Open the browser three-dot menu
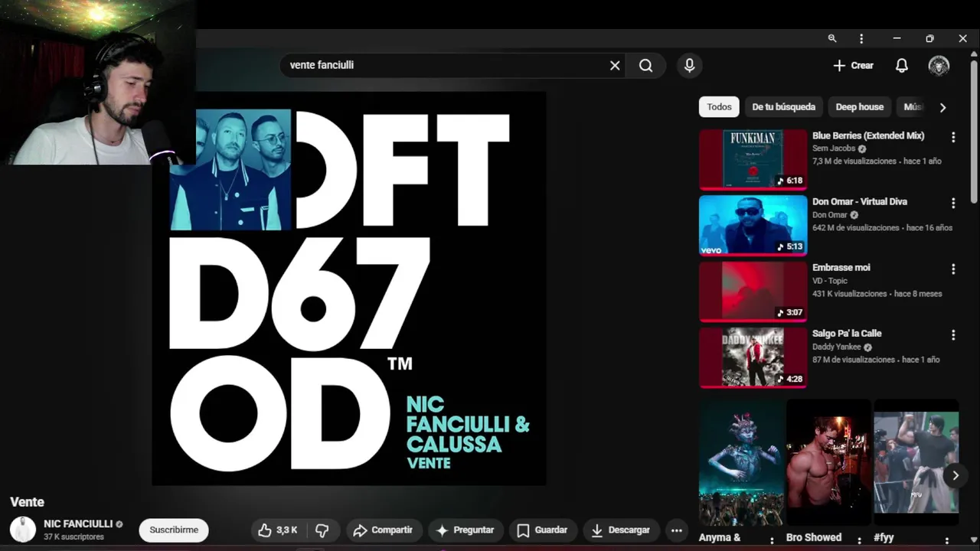The image size is (980, 551). coord(861,38)
